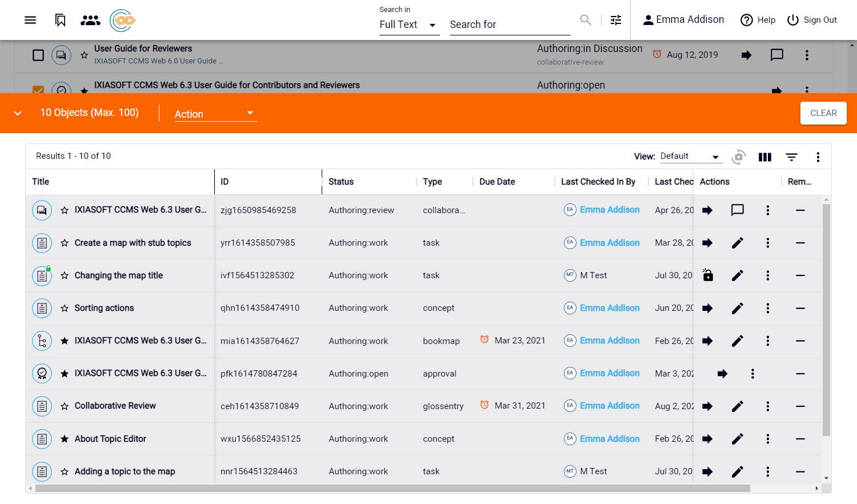Unstar the bookmap IXIASOFT CCMS Web 6.3 row
Viewport: 857px width, 504px height.
[x=65, y=341]
